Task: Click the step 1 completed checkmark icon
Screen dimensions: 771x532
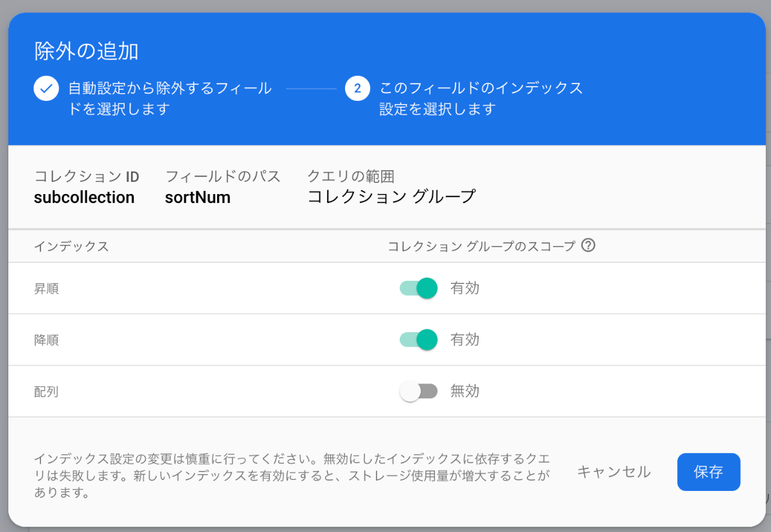Action: [46, 89]
